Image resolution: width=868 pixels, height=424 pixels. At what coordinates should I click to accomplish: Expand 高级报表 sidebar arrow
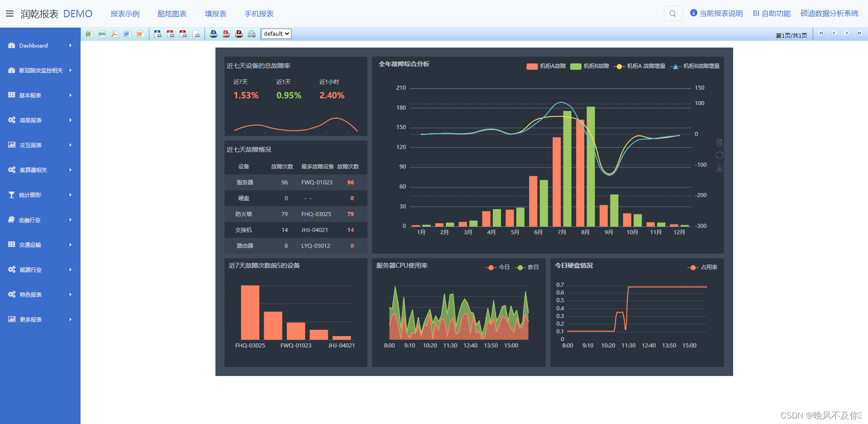pyautogui.click(x=71, y=120)
